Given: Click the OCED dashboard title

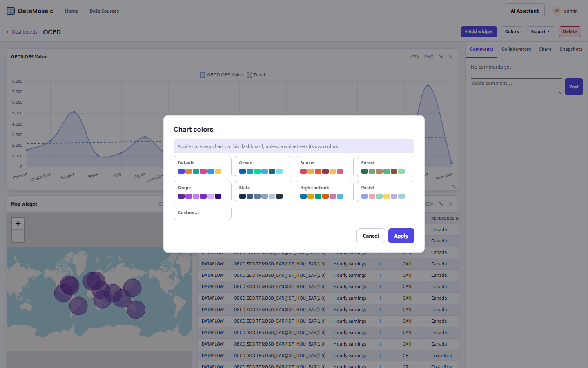Looking at the screenshot, I should tap(52, 32).
